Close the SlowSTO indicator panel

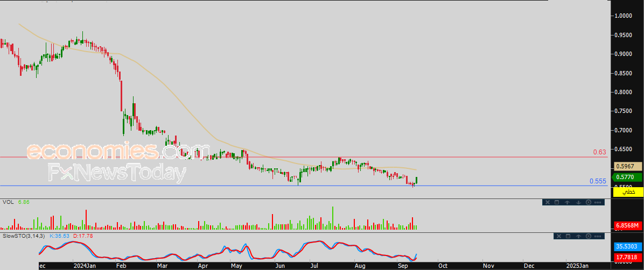coord(559,236)
